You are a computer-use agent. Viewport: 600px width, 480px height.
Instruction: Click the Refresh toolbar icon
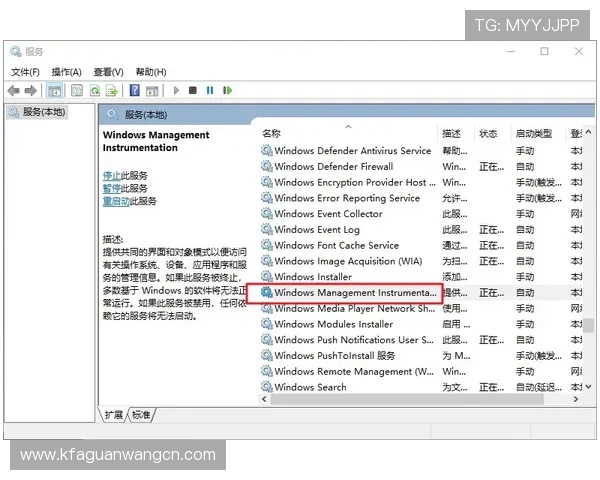(x=95, y=91)
